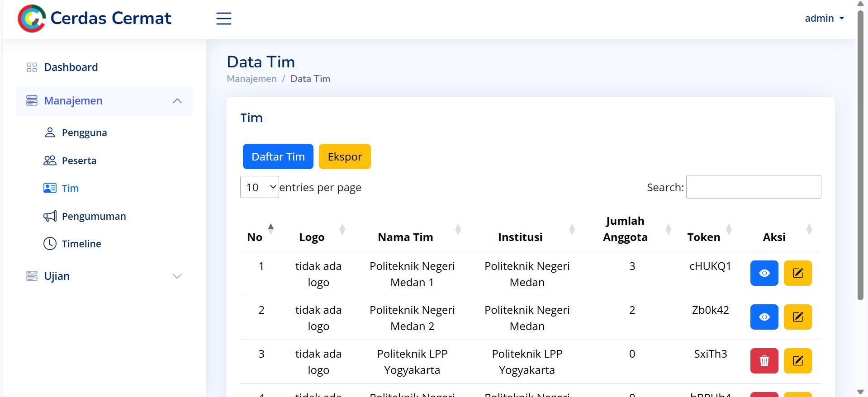Expand the Ujian menu chevron
The height and width of the screenshot is (397, 868).
(177, 276)
